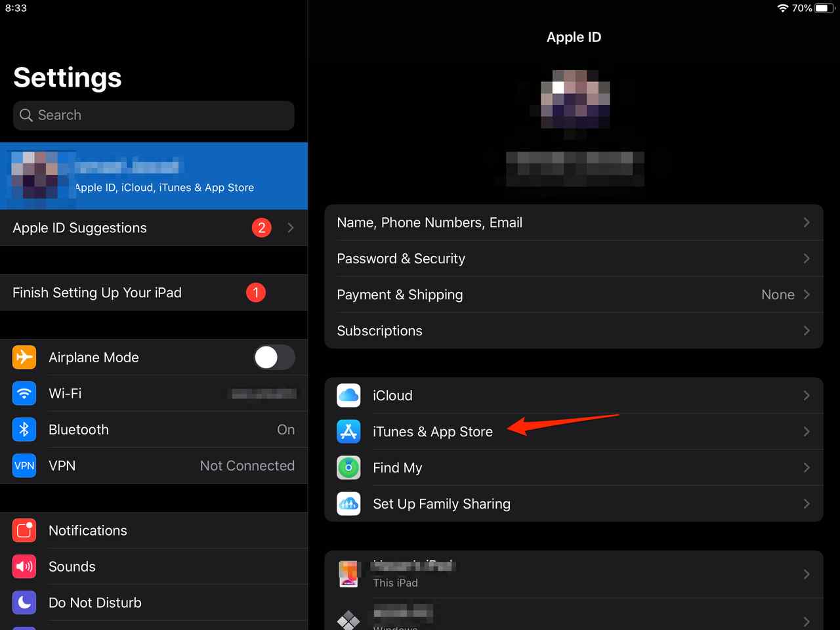Open iTunes & App Store
The height and width of the screenshot is (630, 840).
coord(574,431)
